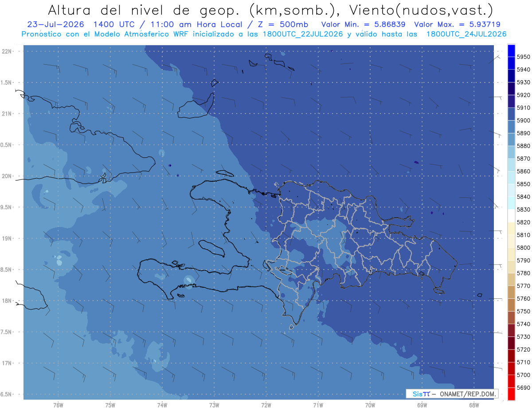The height and width of the screenshot is (411, 532).
Task: Click the color bar segment between 5900 and 5910
Action: (x=511, y=114)
